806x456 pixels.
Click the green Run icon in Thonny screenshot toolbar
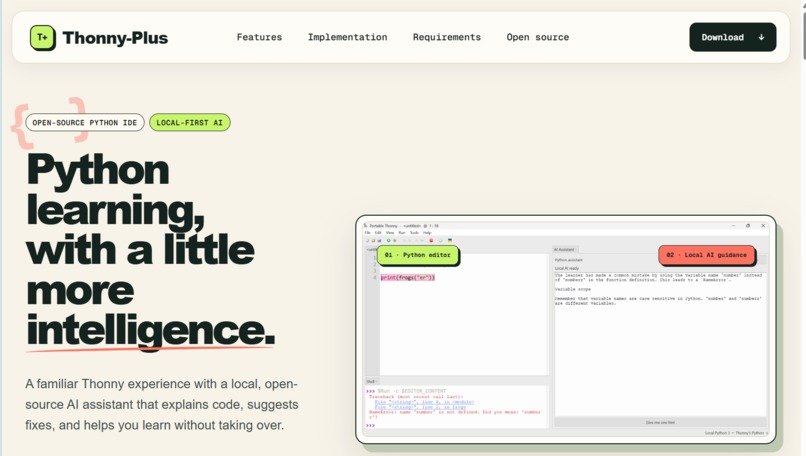pyautogui.click(x=389, y=241)
